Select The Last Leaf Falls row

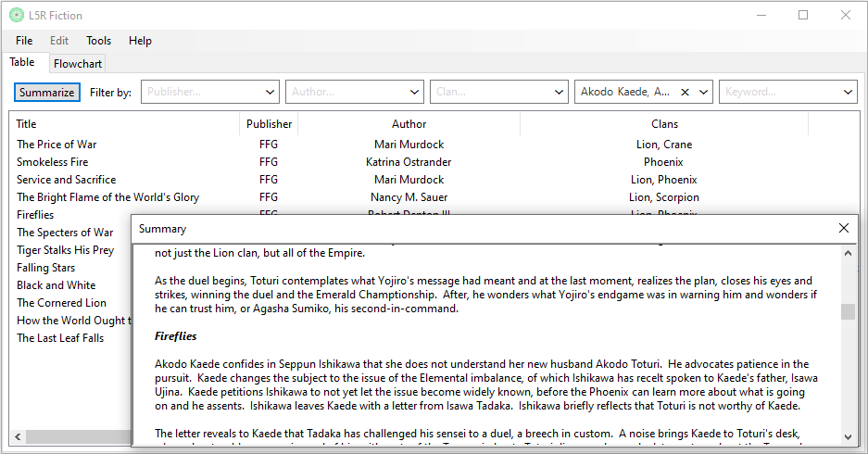[x=60, y=338]
